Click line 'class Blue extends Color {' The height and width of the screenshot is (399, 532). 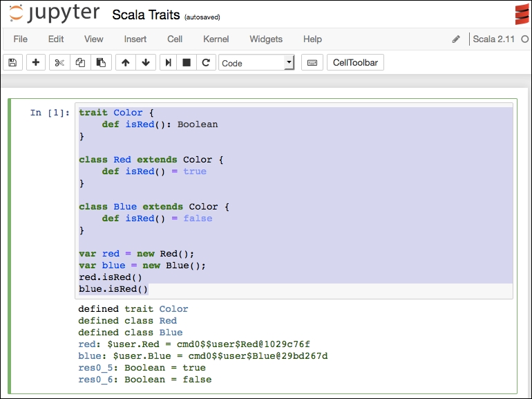[154, 207]
